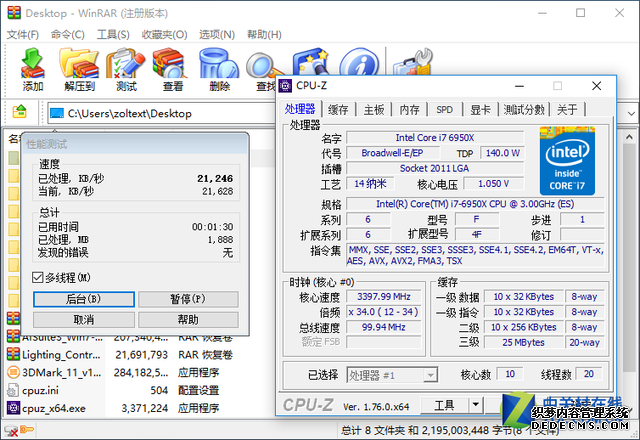Click the WinRAR file list scroll-up arrow
Screen dimensions: 640x440
(x=629, y=138)
